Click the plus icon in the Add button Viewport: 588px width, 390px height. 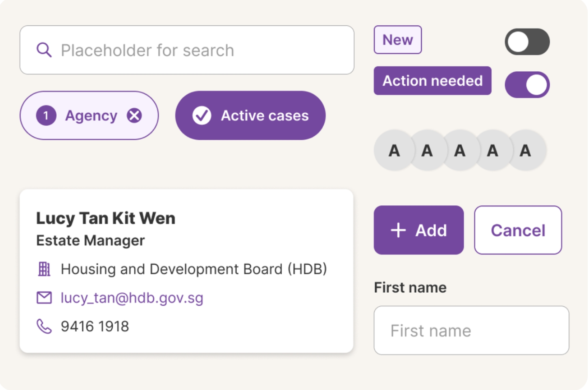[x=398, y=230]
